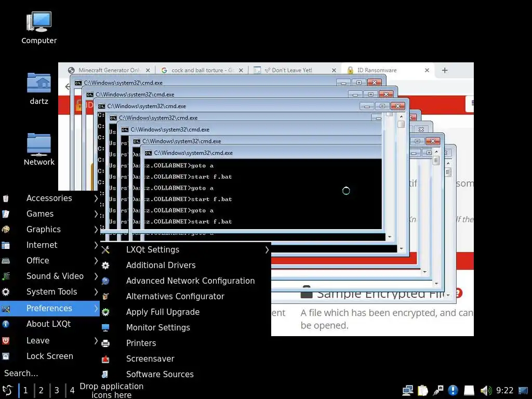Switch to desktop workspace 2
Screen dimensions: 532x399
tap(41, 391)
